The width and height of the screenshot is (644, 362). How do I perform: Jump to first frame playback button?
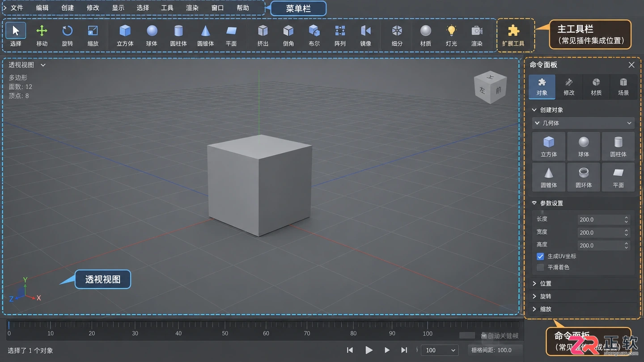click(350, 350)
